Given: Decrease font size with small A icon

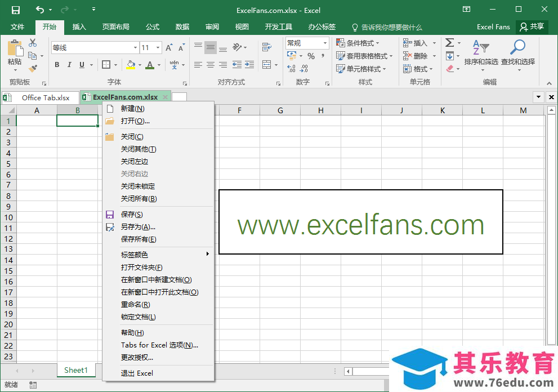Looking at the screenshot, I should coord(181,47).
